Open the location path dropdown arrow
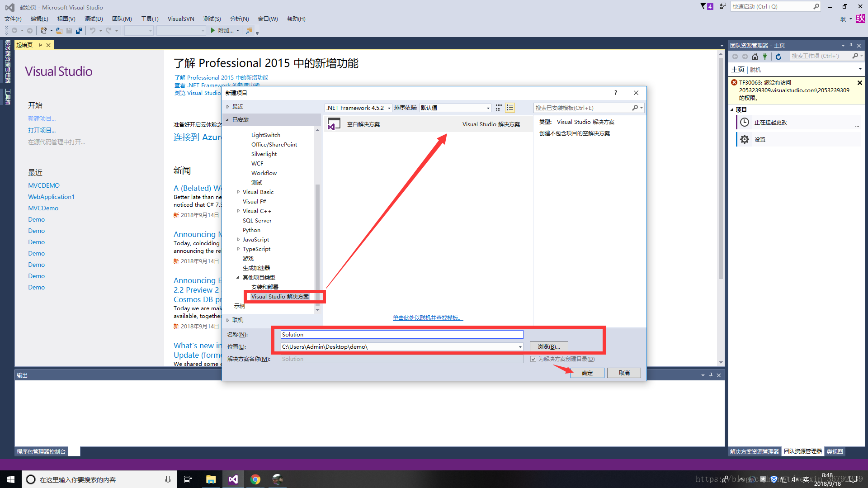This screenshot has height=488, width=868. pyautogui.click(x=520, y=347)
